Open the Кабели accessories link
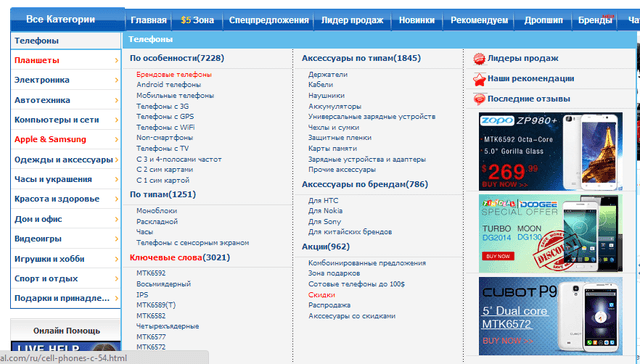This screenshot has width=640, height=364. pos(320,85)
